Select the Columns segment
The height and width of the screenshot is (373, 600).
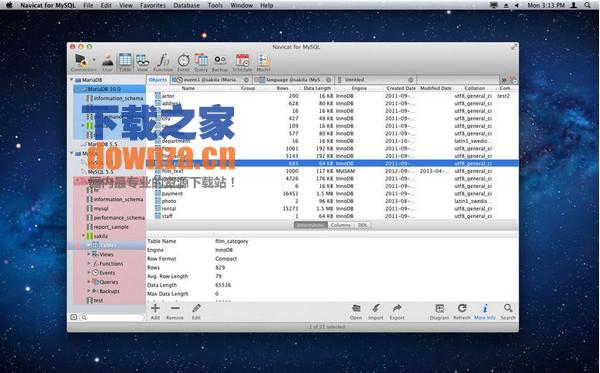coord(341,225)
